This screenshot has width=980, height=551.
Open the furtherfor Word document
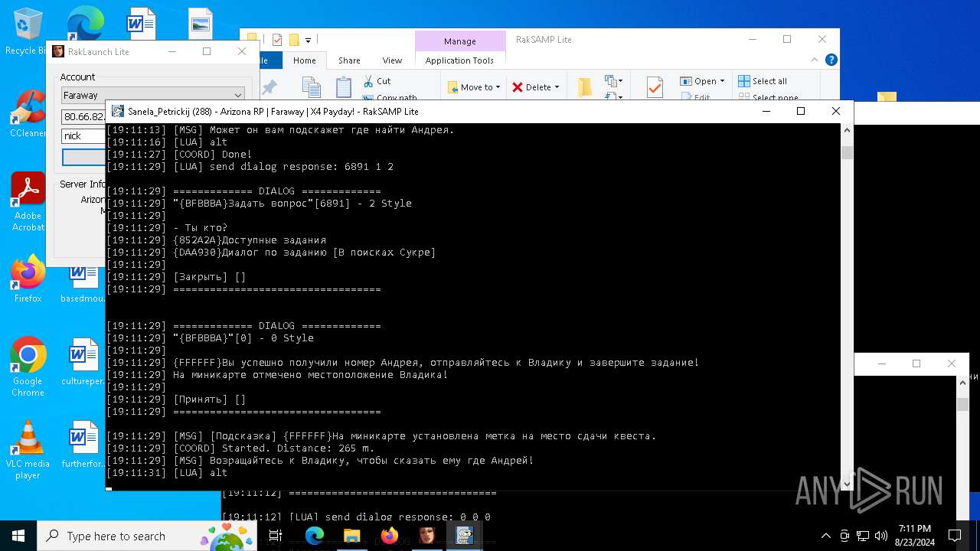point(82,444)
